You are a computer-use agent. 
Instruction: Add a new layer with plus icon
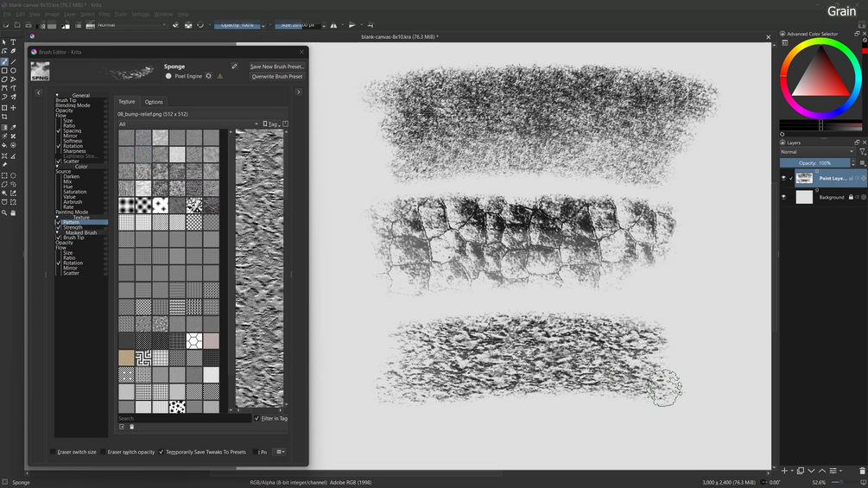[x=784, y=471]
